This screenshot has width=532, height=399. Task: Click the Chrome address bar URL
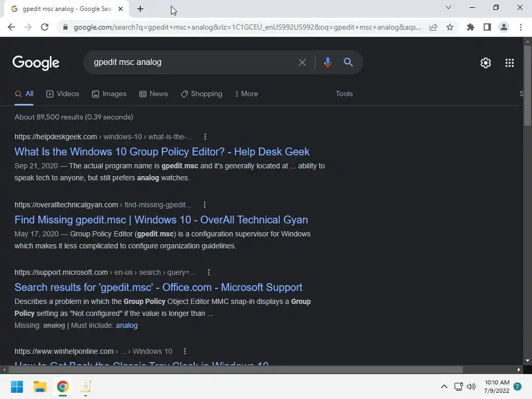[247, 27]
